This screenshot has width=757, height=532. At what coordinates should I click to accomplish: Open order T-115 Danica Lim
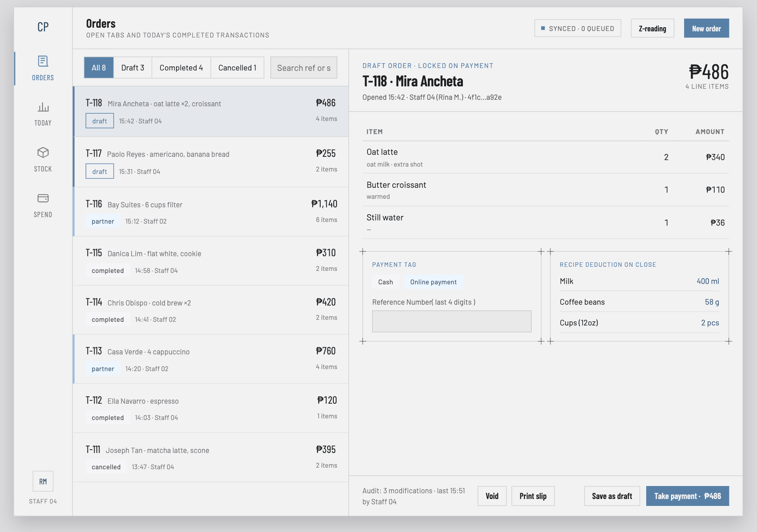[x=211, y=261]
